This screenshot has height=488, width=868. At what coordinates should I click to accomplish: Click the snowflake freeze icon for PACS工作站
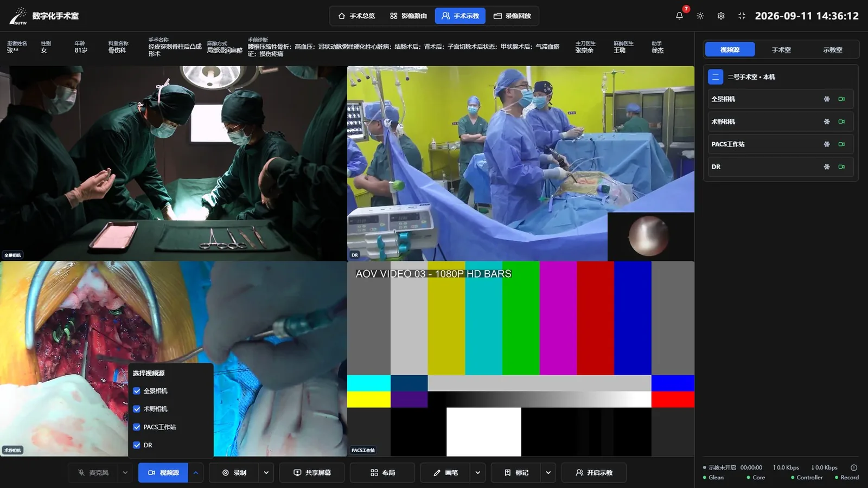(x=827, y=144)
